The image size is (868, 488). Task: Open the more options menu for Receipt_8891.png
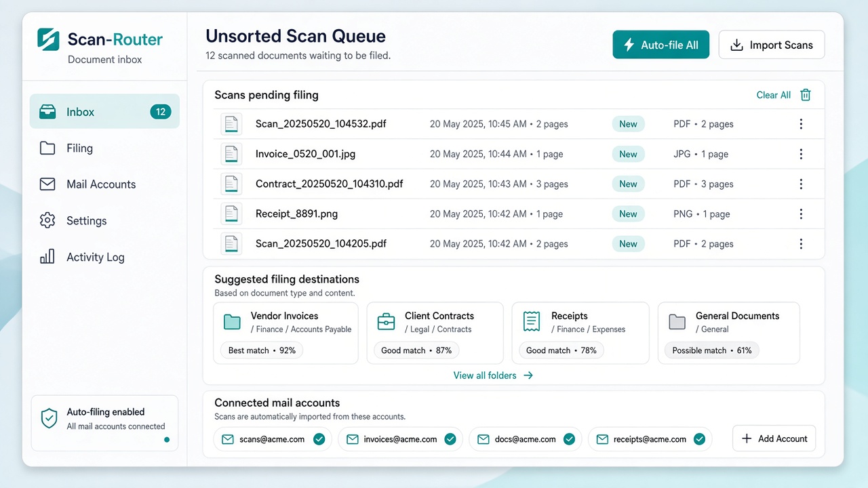pos(801,213)
